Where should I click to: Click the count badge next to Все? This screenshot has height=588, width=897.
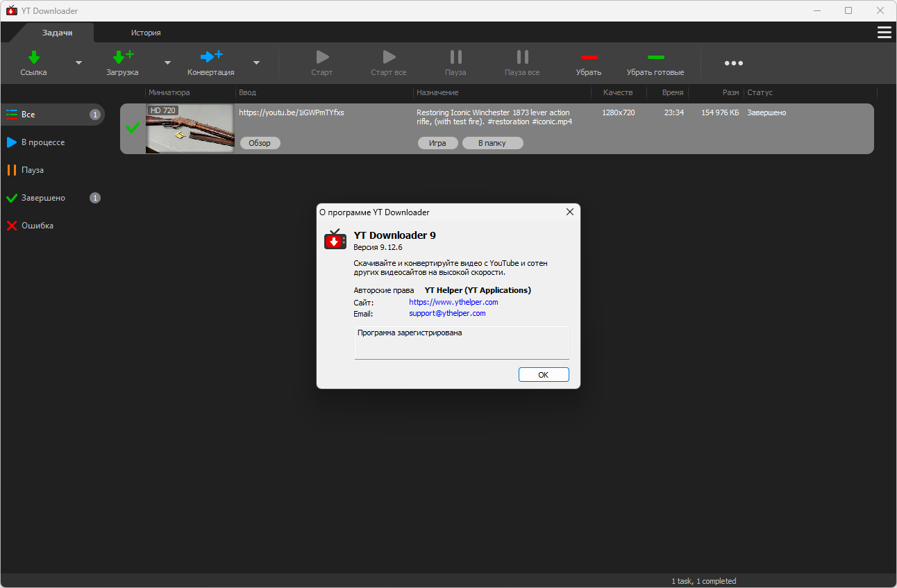95,115
